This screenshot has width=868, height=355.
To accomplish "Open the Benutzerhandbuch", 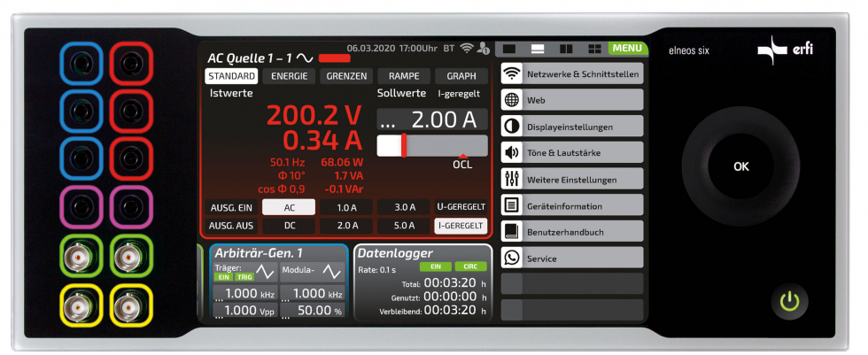I will click(571, 232).
